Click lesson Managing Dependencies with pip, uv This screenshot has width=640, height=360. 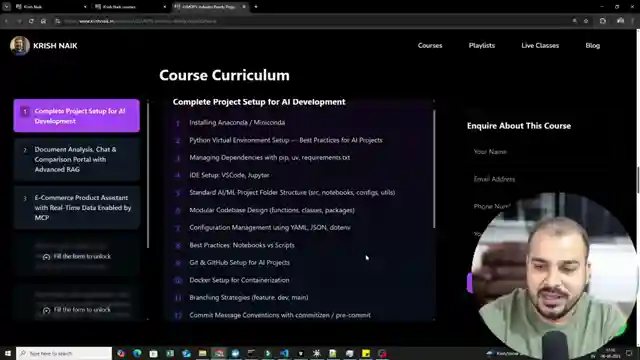pos(269,158)
